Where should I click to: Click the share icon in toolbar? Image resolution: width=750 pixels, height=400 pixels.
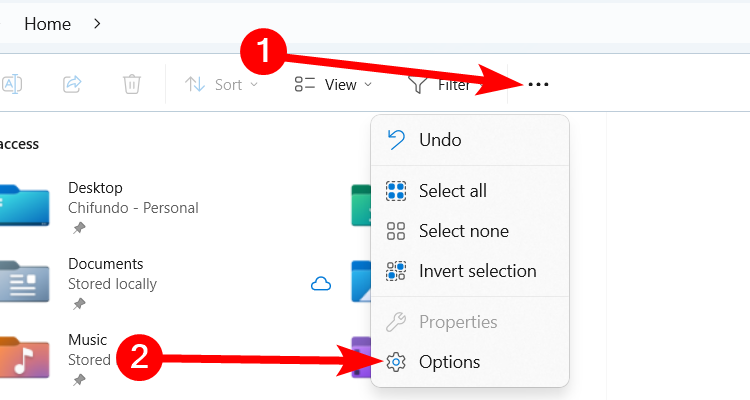tap(72, 85)
